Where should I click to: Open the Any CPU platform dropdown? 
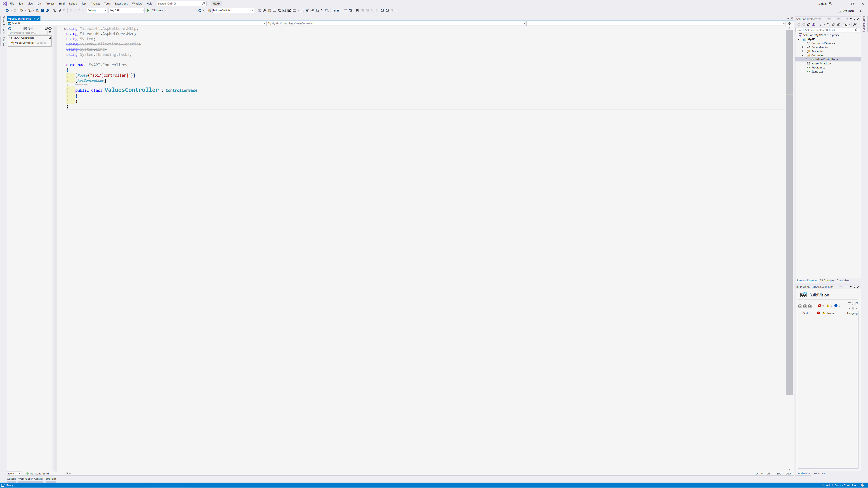tap(126, 10)
